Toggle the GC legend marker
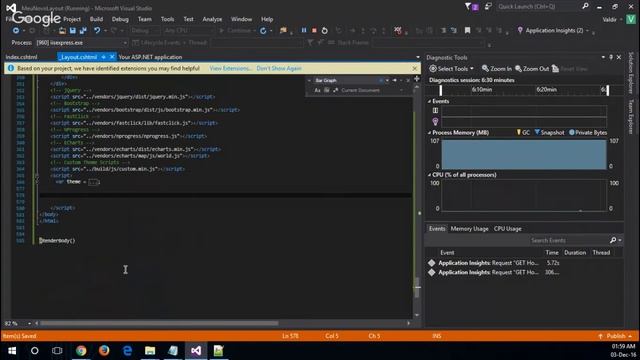The width and height of the screenshot is (640, 360). tap(519, 132)
